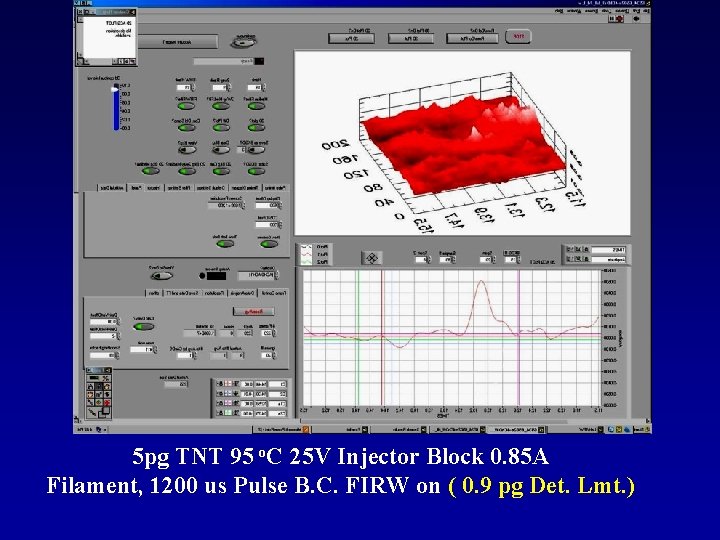Switch to the Resolution tab
Viewport: 720px width, 540px height.
coord(214,292)
